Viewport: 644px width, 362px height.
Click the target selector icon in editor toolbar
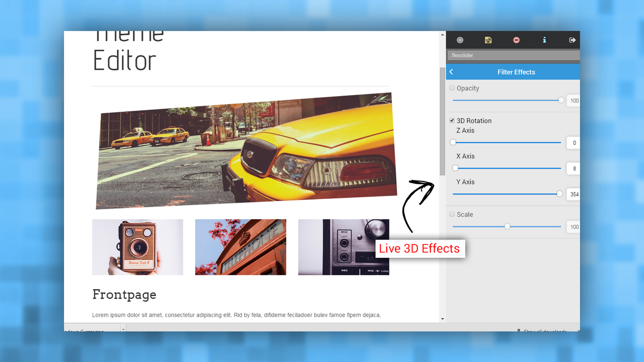point(460,40)
